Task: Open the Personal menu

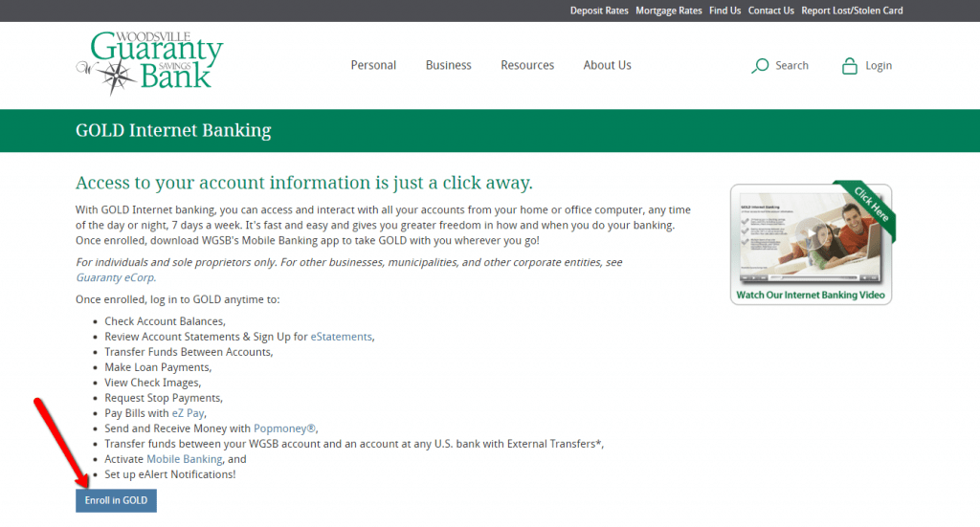Action: 373,65
